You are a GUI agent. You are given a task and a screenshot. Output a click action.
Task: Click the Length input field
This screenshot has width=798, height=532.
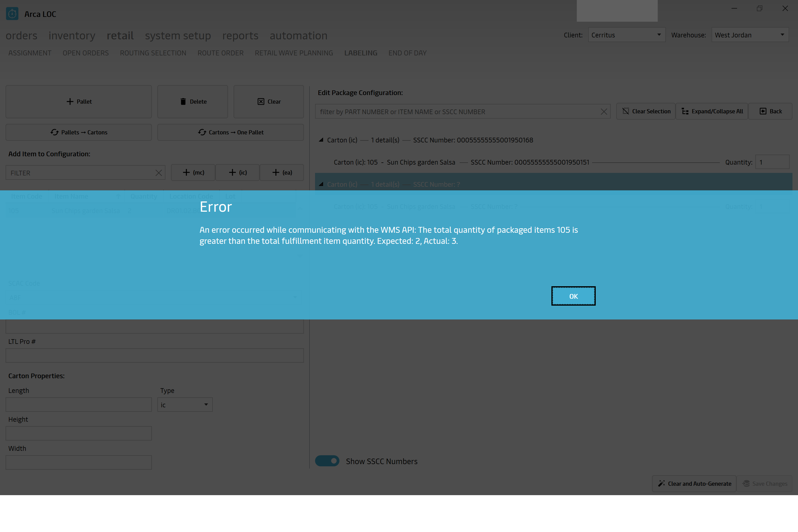point(79,405)
